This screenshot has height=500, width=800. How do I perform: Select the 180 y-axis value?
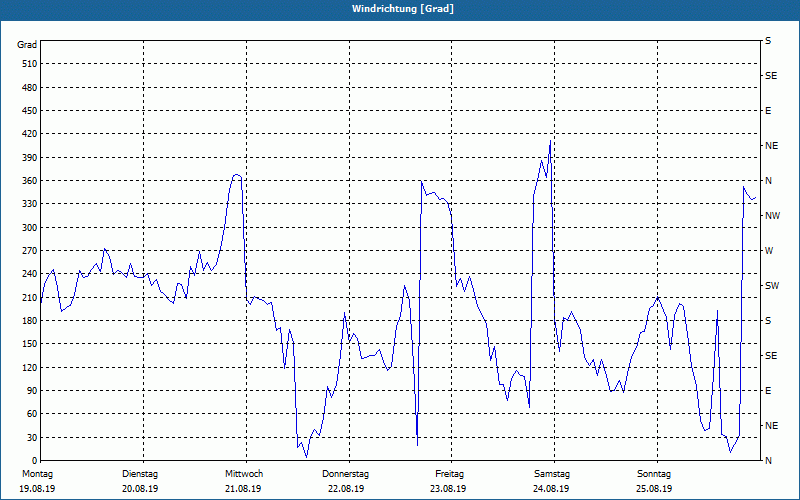tap(30, 321)
